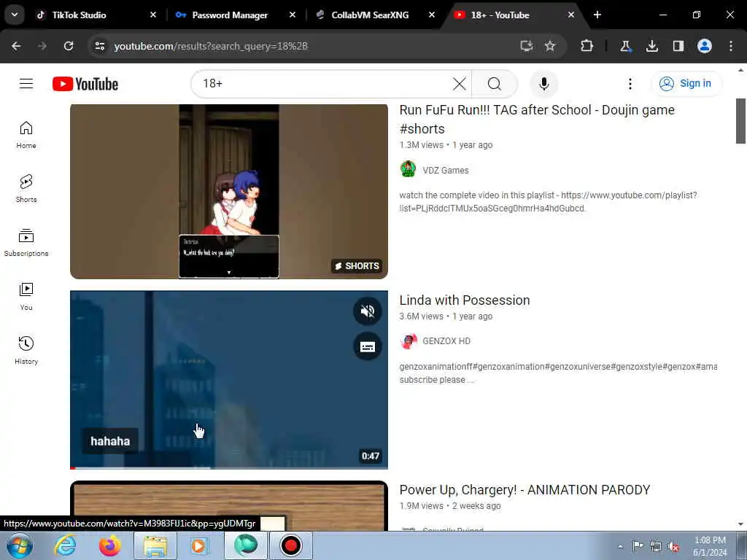Open YouTube settings three-dot menu

coord(630,84)
